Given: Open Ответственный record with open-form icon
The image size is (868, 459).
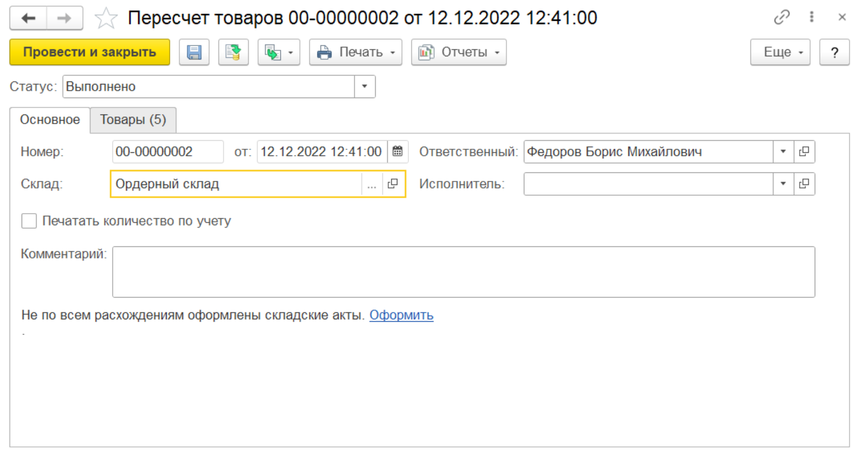Looking at the screenshot, I should 804,151.
